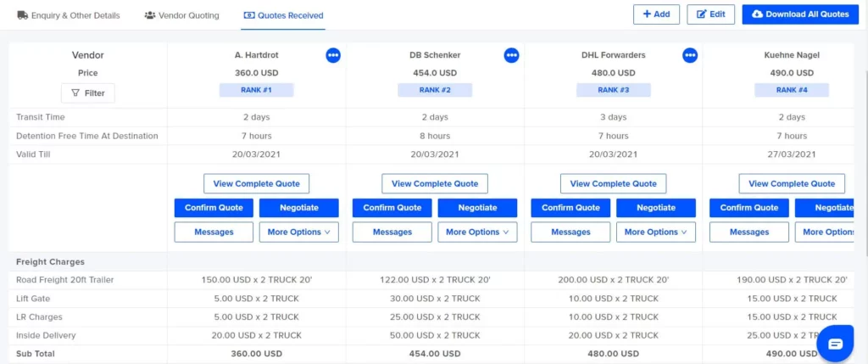Download All Quotes
The image size is (868, 364).
[x=800, y=14]
